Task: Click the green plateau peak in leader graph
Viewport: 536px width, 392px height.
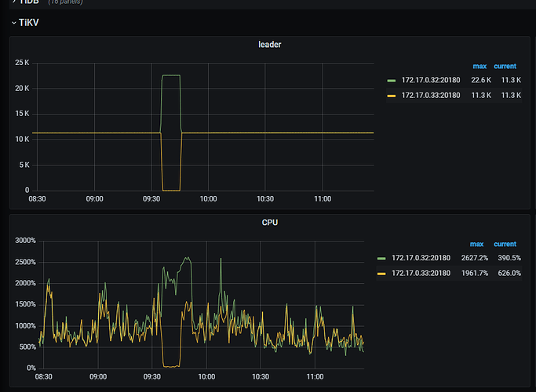Action: pyautogui.click(x=170, y=75)
